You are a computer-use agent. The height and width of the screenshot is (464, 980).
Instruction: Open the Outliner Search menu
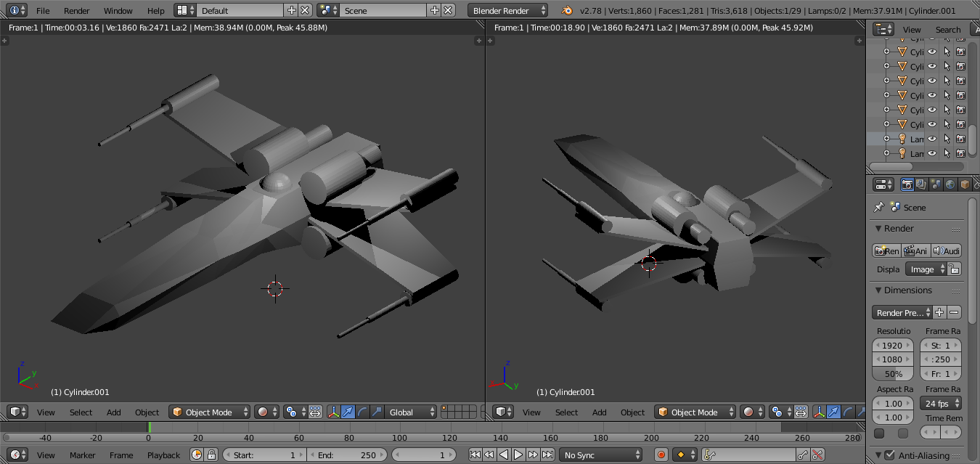pos(948,30)
